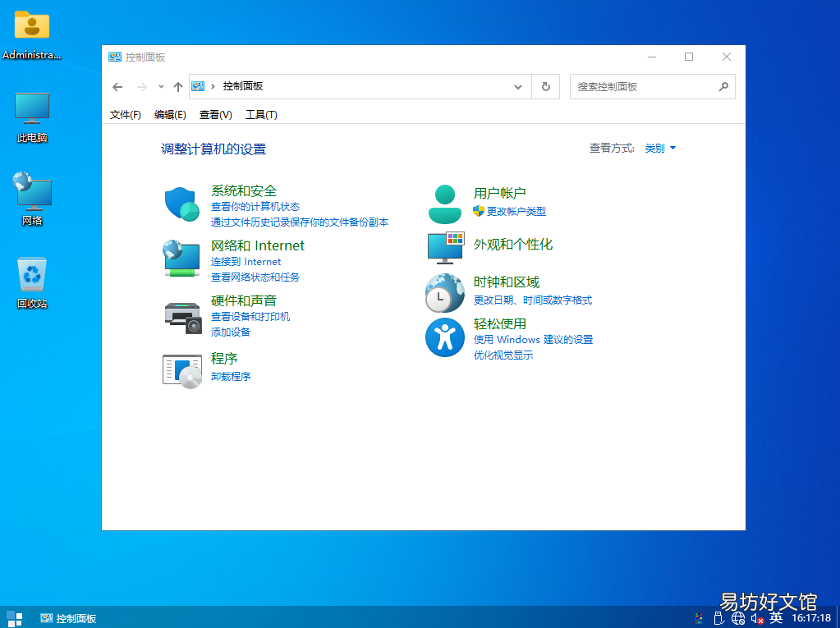Click the USB safely remove tray icon

[718, 618]
